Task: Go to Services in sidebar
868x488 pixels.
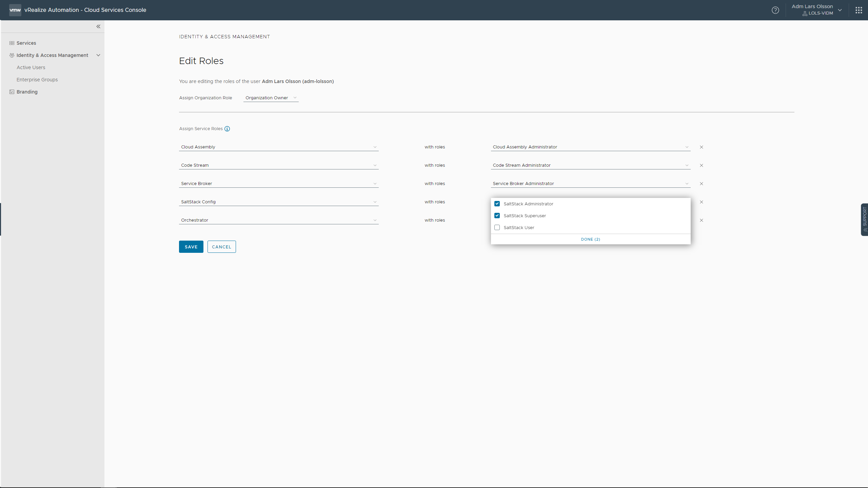Action: pyautogui.click(x=26, y=43)
